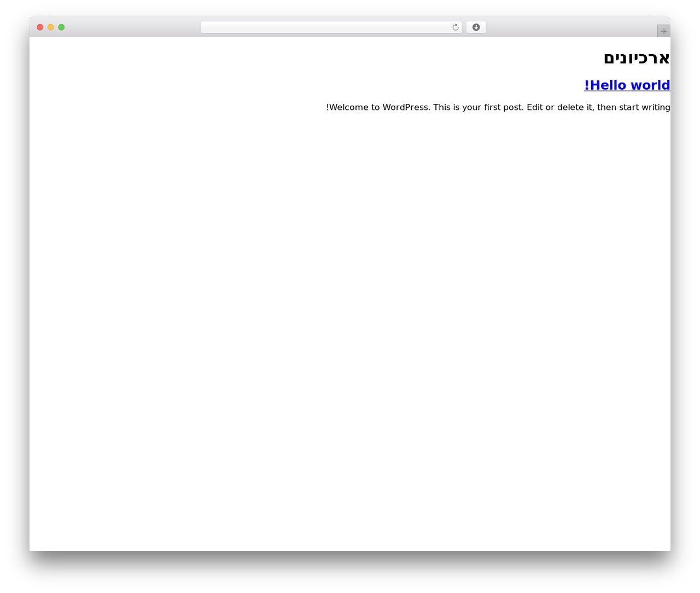Viewport: 700px width, 593px height.
Task: Click the browser address bar field
Action: [x=331, y=27]
